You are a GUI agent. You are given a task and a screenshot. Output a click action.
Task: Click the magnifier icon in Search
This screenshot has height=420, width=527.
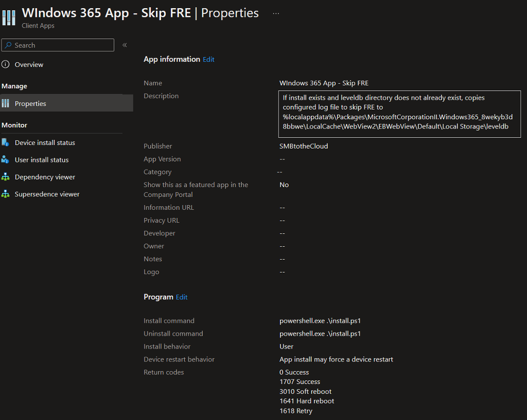[8, 45]
